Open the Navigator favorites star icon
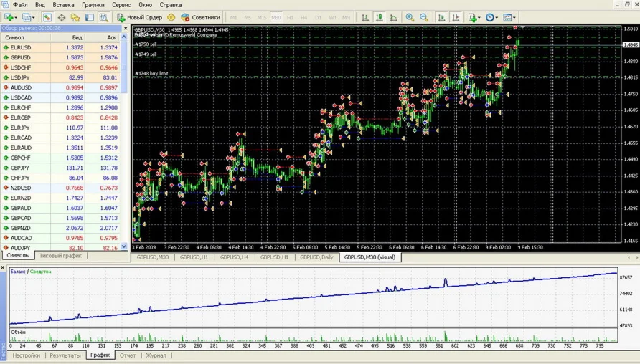Image resolution: width=640 pixels, height=364 pixels. (75, 17)
